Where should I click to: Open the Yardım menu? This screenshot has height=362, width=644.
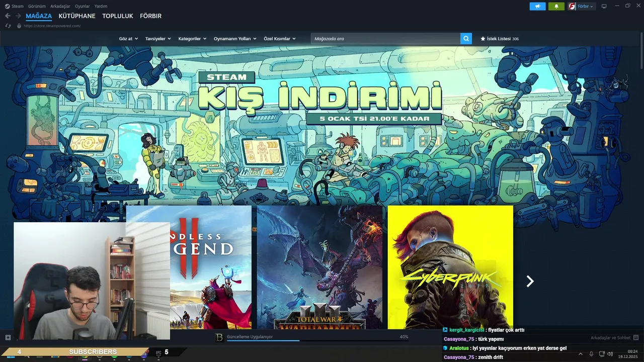pyautogui.click(x=101, y=7)
